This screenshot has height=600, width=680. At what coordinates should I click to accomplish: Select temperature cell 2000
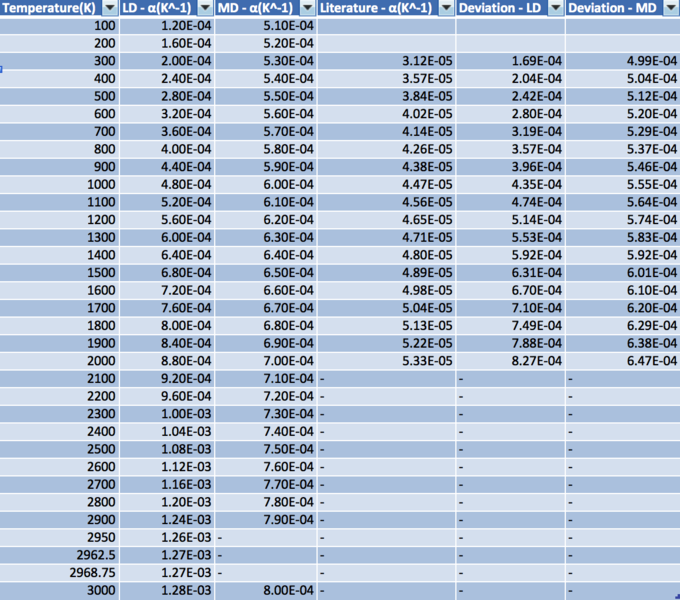pyautogui.click(x=59, y=361)
